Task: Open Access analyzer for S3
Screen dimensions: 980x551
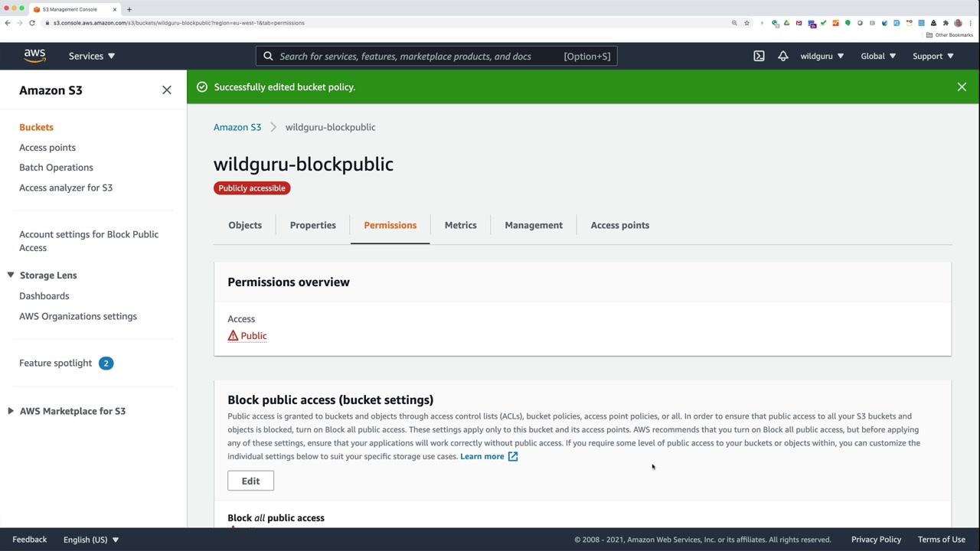Action: tap(66, 187)
